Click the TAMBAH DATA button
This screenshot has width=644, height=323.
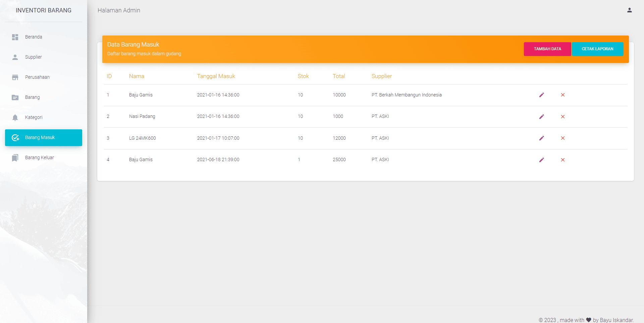point(547,49)
